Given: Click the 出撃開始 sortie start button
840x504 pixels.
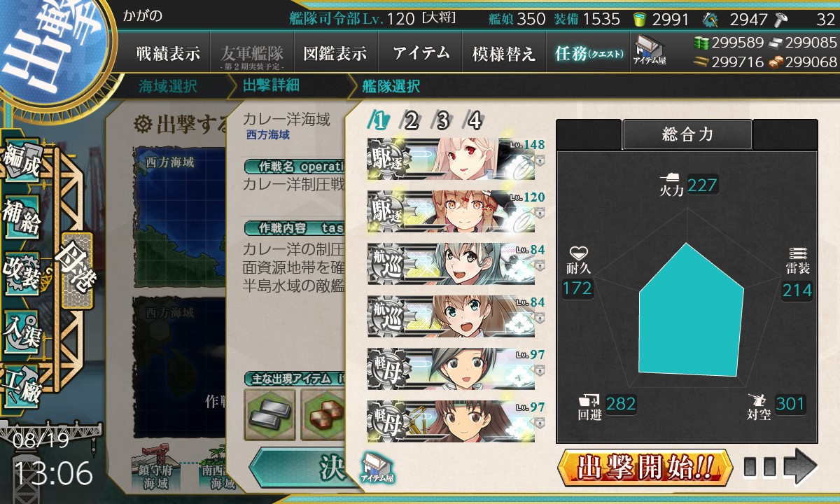Looking at the screenshot, I should [645, 467].
